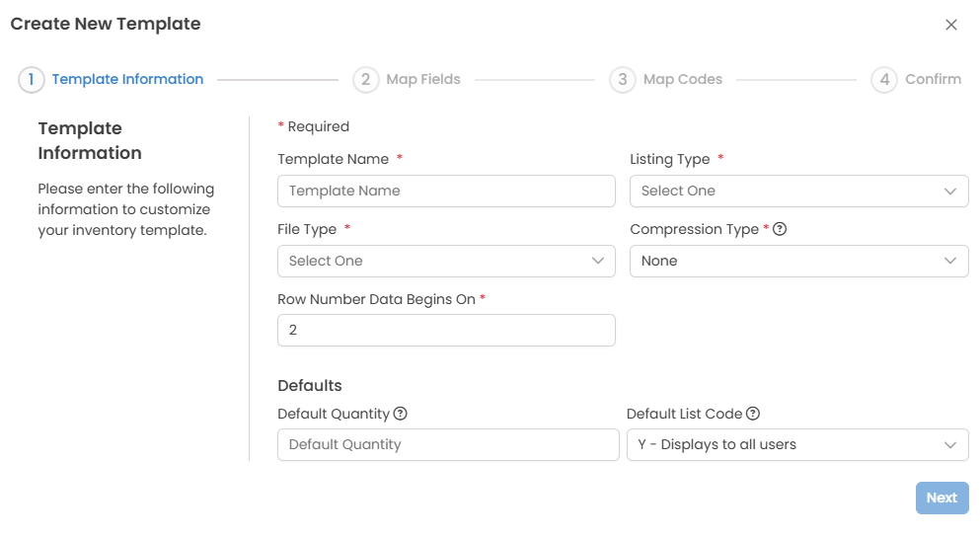This screenshot has width=980, height=538.
Task: Open the File Type dropdown
Action: tap(446, 261)
